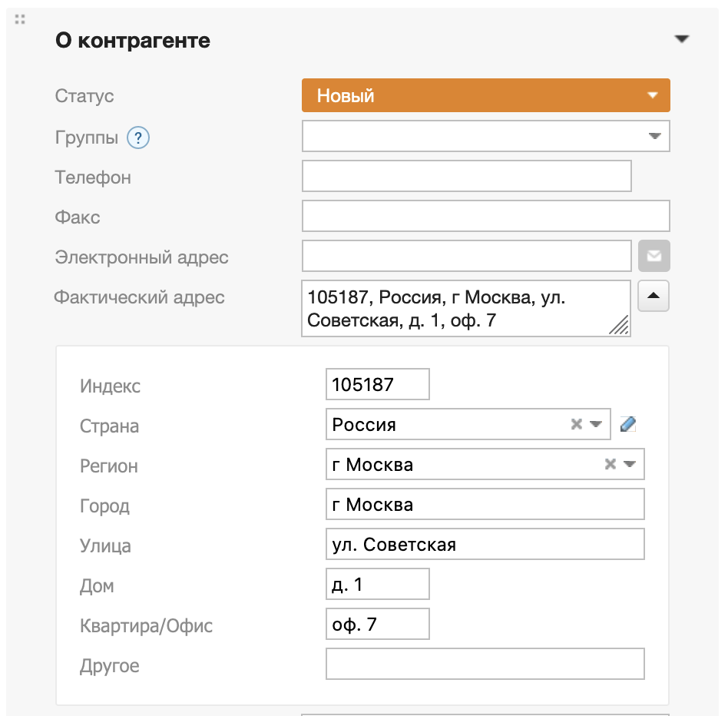Expand the Регион dropdown list
This screenshot has width=728, height=716.
coord(630,465)
